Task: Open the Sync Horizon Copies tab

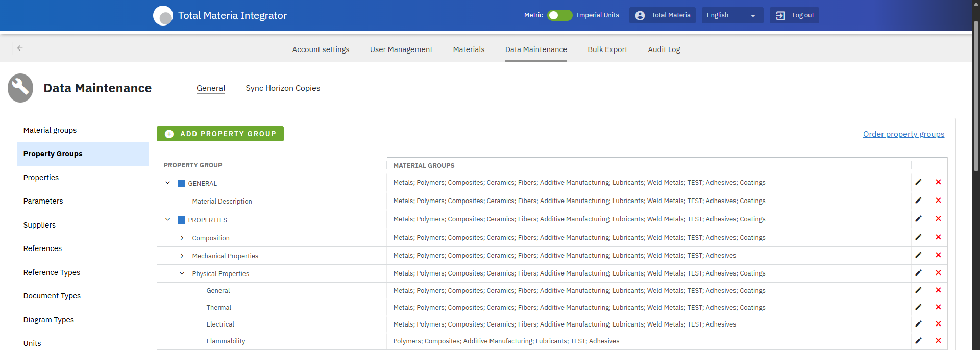Action: pyautogui.click(x=283, y=88)
